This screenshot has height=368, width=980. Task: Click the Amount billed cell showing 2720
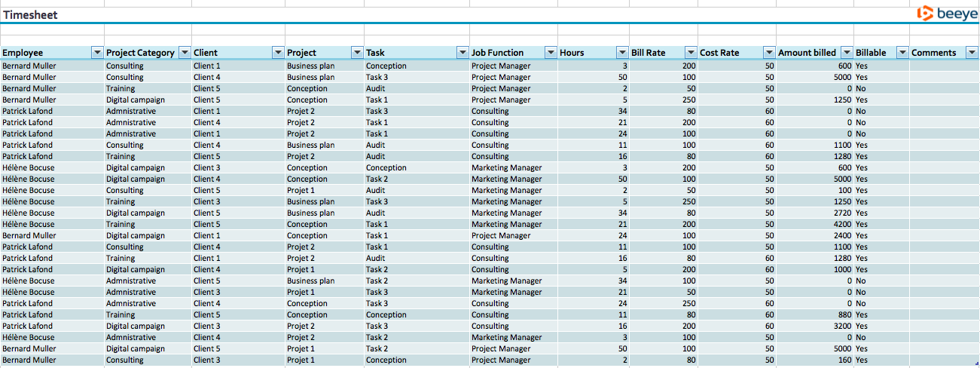point(814,213)
